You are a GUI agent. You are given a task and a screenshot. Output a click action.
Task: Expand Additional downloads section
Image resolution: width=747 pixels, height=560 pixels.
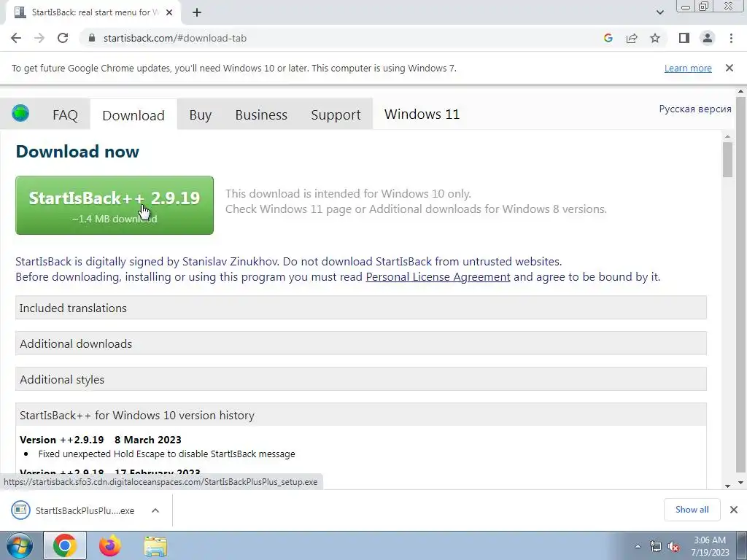click(x=360, y=343)
